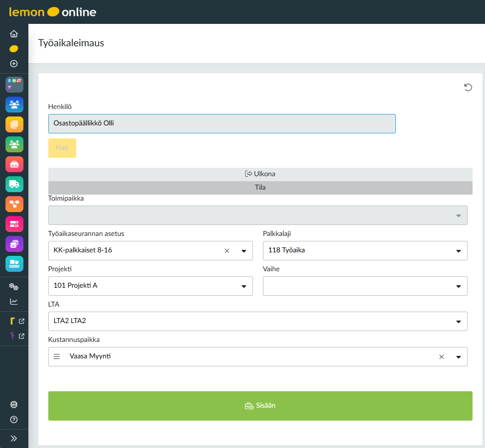Clear the Kustannuspaikka Vaasa Myynti selection
Image resolution: width=485 pixels, height=448 pixels.
[441, 357]
